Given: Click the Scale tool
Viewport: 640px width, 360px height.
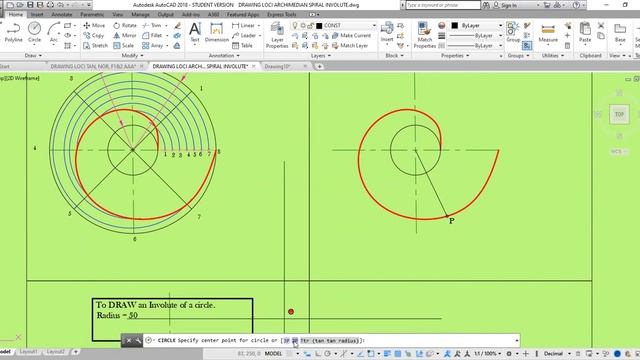Looking at the screenshot, I should (124, 46).
